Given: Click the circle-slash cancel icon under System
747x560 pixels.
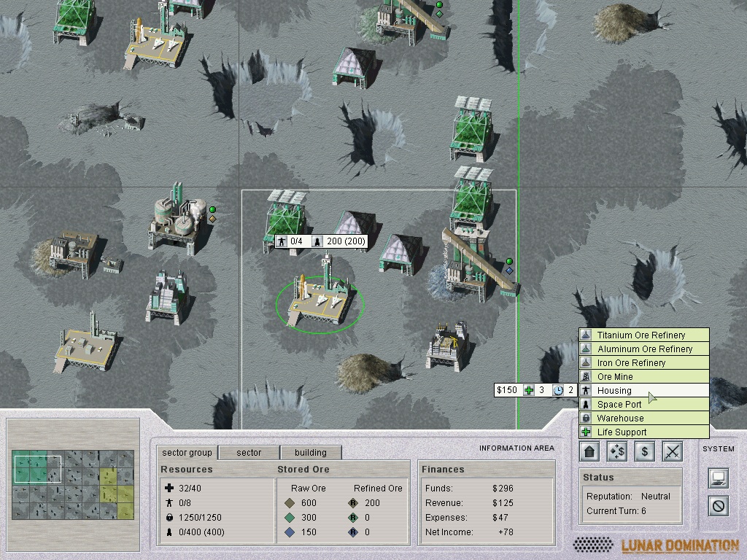Looking at the screenshot, I should coord(719,505).
